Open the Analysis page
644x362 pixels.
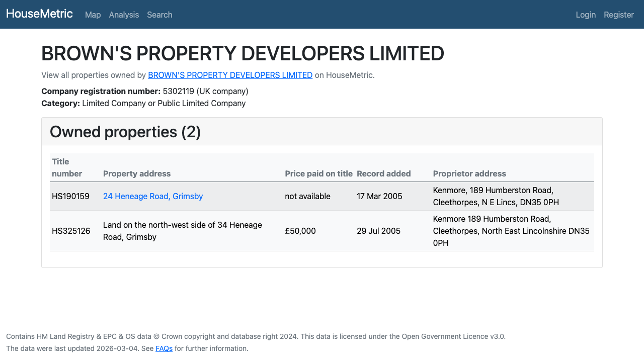pyautogui.click(x=124, y=15)
